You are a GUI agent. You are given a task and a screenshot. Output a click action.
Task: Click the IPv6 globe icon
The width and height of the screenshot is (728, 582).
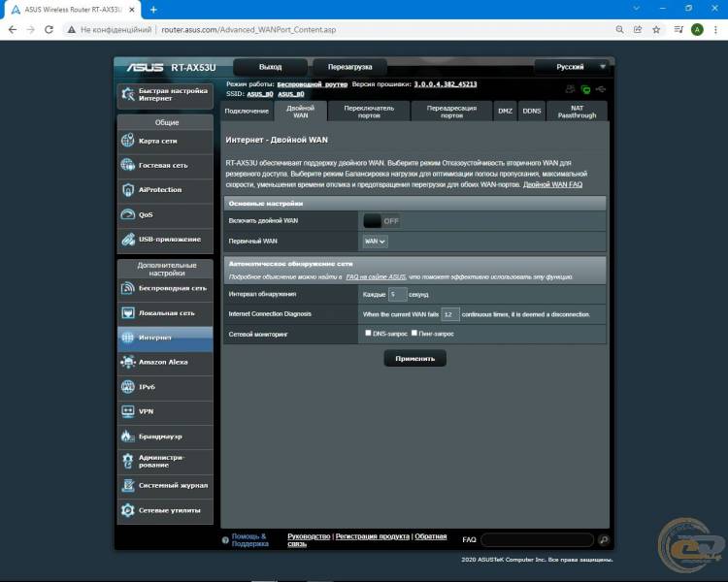click(128, 387)
